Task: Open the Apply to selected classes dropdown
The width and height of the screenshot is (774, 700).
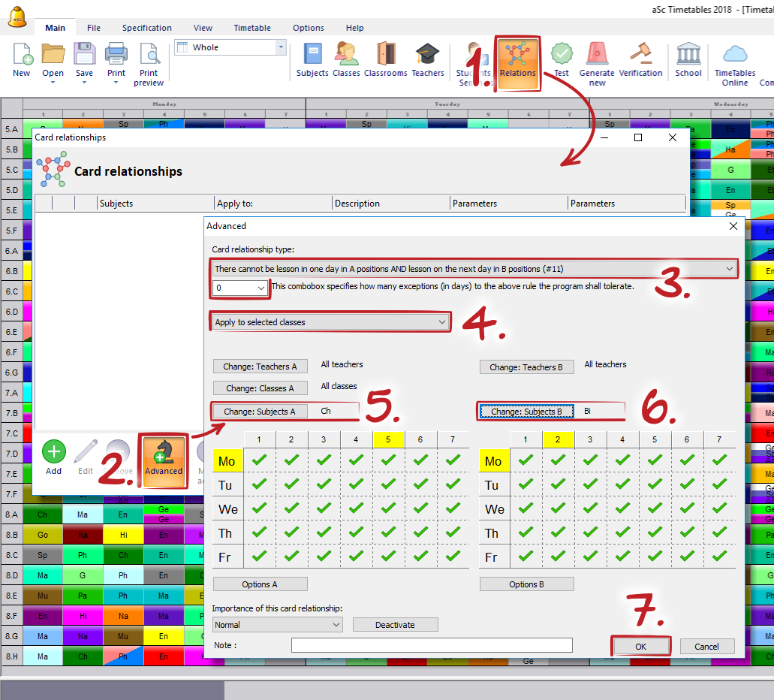Action: point(330,322)
